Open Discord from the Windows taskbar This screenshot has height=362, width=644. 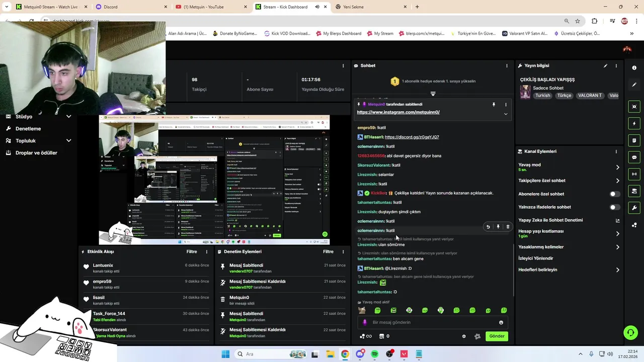point(360,354)
